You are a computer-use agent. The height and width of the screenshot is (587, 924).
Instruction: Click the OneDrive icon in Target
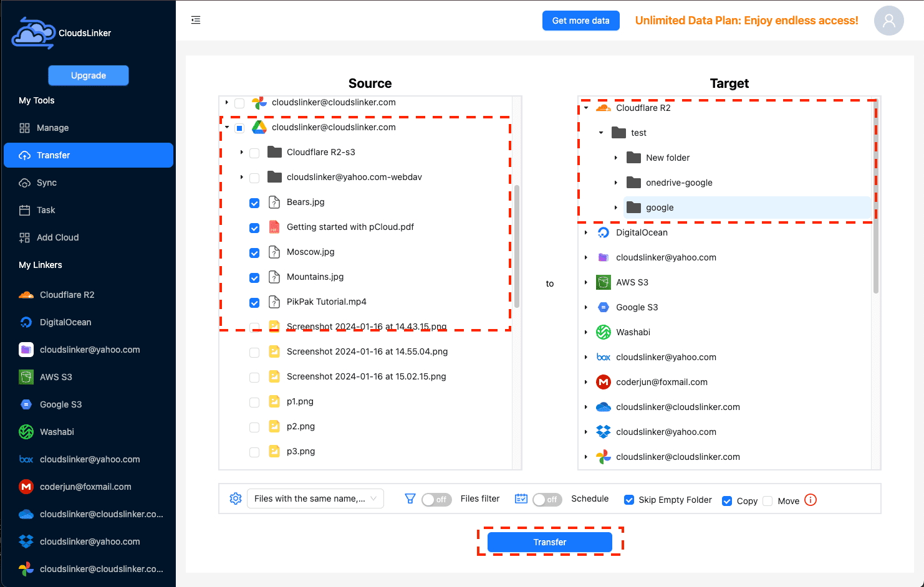[603, 407]
